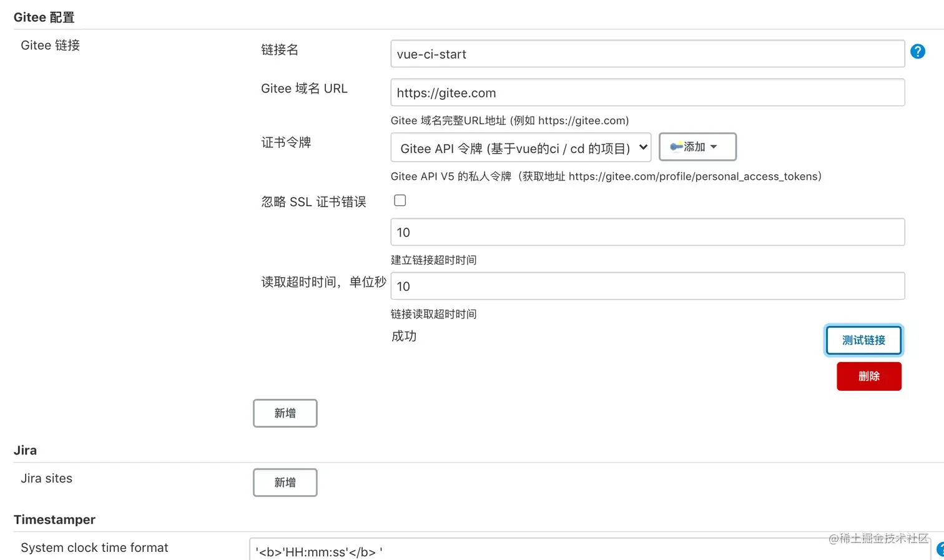The width and height of the screenshot is (944, 560).
Task: Open the help icon beside 链接名 field
Action: (x=917, y=51)
